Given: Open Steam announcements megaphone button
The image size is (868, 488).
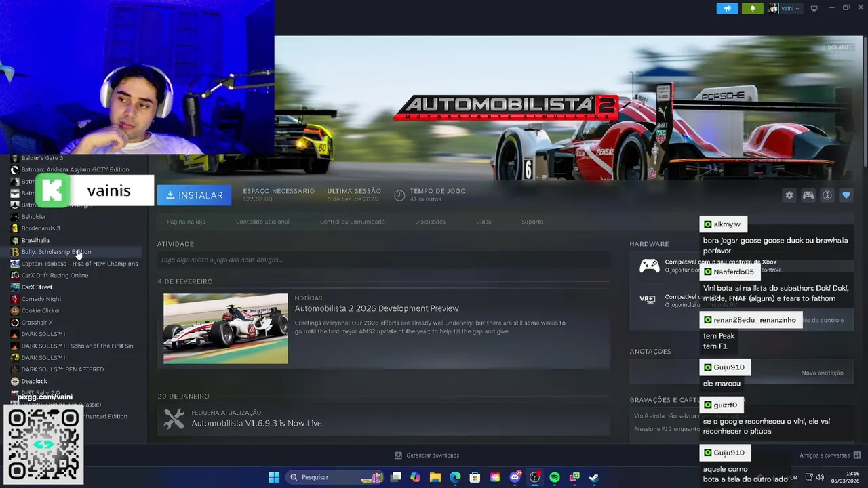Looking at the screenshot, I should [x=727, y=8].
